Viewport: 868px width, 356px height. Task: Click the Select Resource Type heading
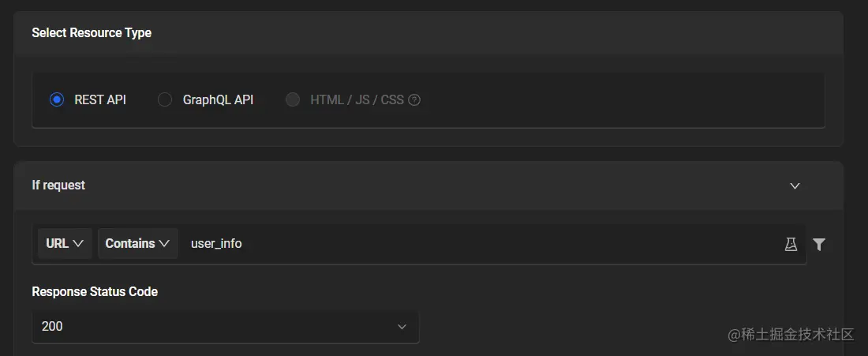pyautogui.click(x=92, y=32)
